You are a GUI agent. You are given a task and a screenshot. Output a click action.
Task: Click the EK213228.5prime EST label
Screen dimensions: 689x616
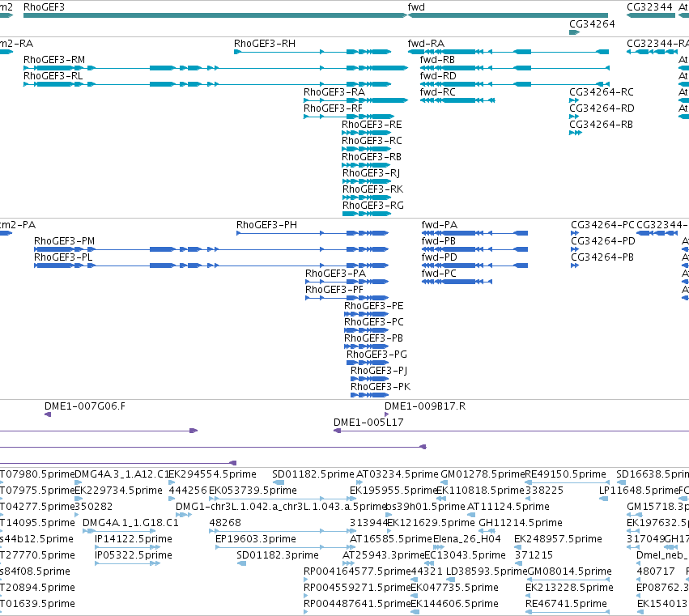coord(569,588)
